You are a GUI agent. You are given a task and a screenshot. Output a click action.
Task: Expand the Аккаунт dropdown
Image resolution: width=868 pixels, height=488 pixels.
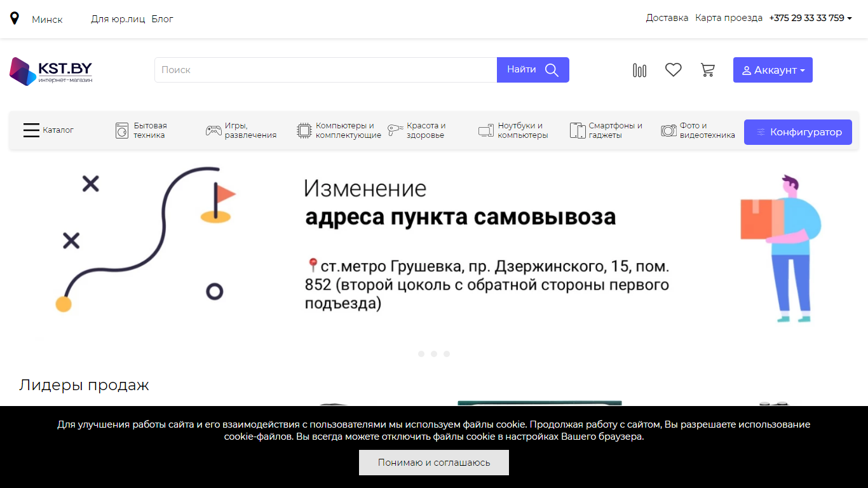pos(773,70)
